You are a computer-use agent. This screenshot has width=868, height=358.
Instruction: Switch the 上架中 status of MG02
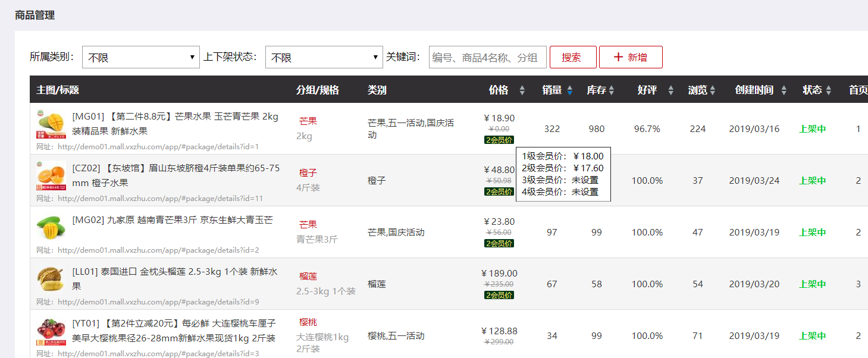coord(813,233)
